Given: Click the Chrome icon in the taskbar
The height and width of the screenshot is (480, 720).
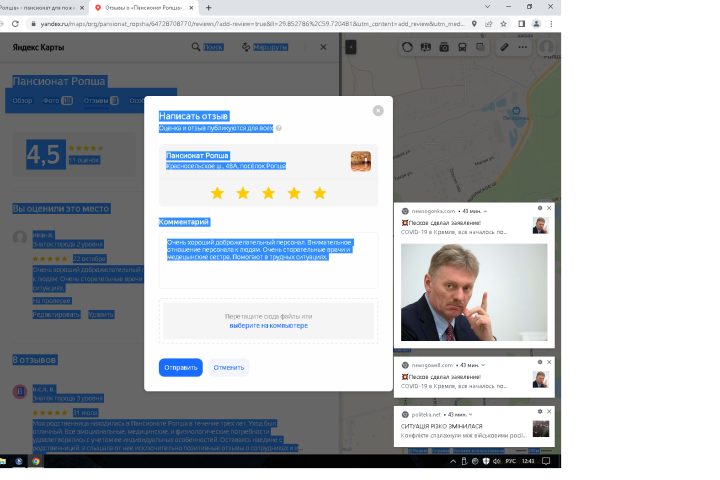Looking at the screenshot, I should [x=36, y=461].
